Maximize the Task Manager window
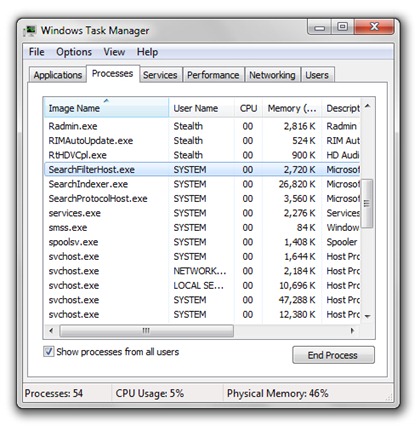420x431 pixels. (x=342, y=27)
